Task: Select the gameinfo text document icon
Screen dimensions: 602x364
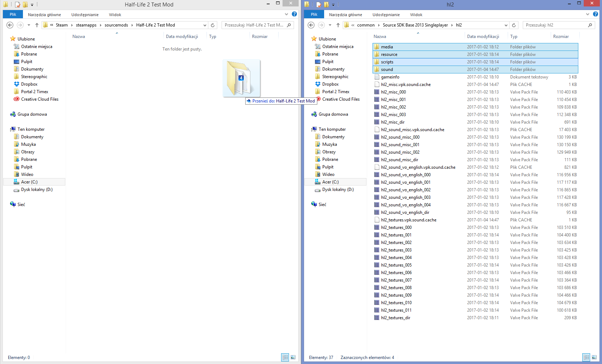Action: coord(377,77)
